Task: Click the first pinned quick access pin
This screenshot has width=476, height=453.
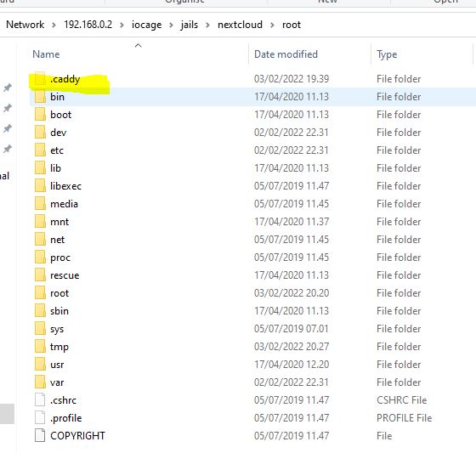Action: pos(8,88)
